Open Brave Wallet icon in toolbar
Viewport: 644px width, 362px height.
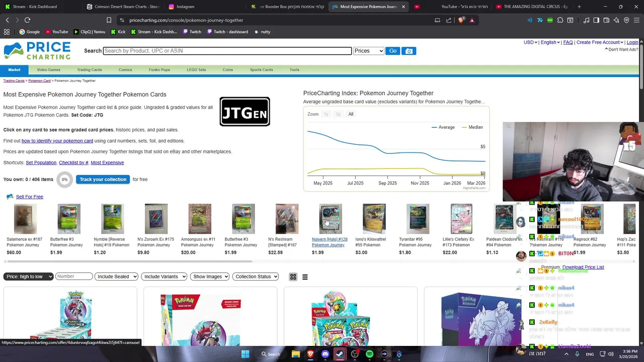[606, 20]
